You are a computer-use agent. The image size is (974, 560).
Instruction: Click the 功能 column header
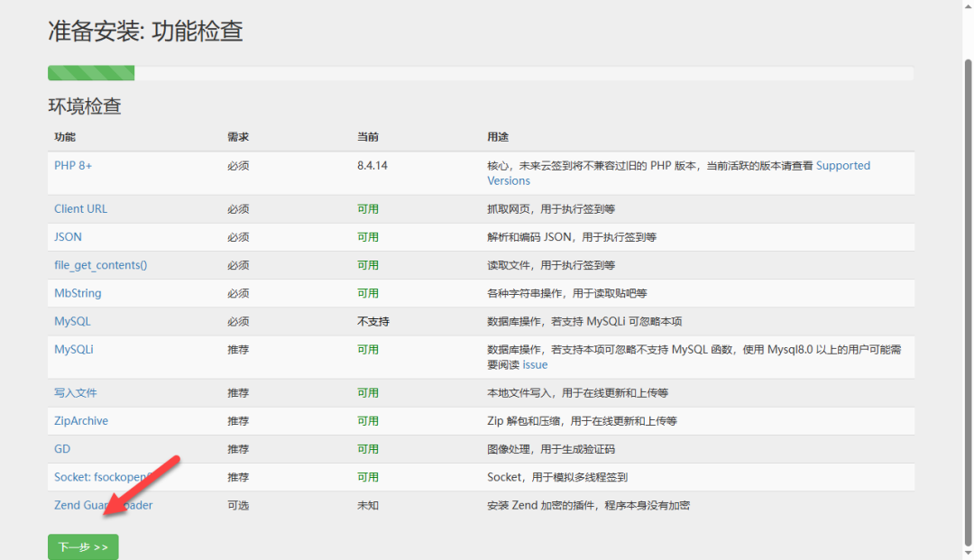click(65, 137)
